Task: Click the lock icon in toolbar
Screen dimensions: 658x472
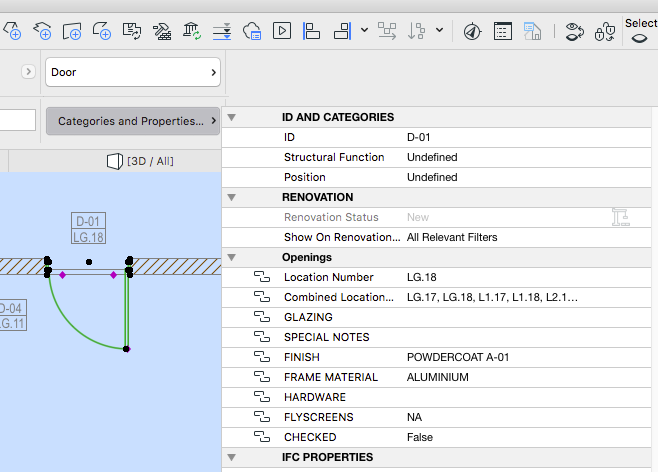Action: click(x=603, y=31)
